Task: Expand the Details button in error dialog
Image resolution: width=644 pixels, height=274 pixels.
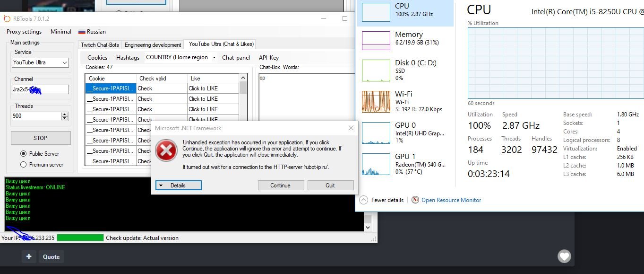Action: pos(178,186)
